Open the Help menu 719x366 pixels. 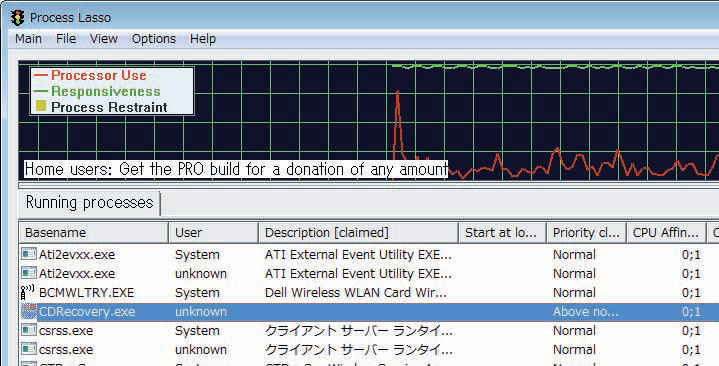pyautogui.click(x=203, y=39)
